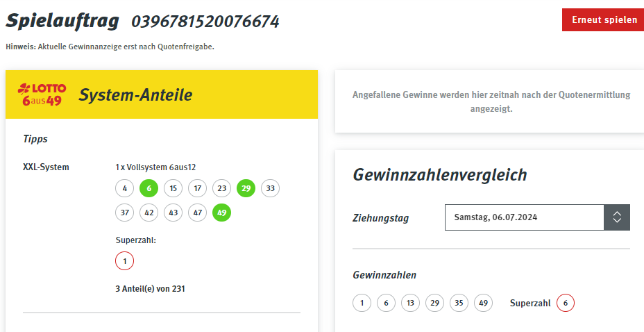This screenshot has height=332, width=644.
Task: Click the 1 x Vollsystem 6aus12 text
Action: tap(155, 167)
